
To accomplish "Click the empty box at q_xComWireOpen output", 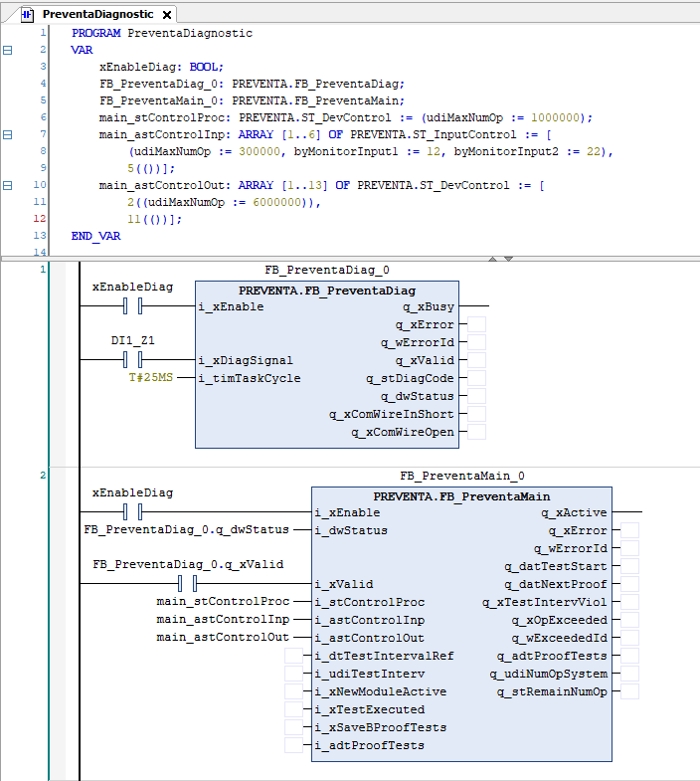I will [x=476, y=432].
